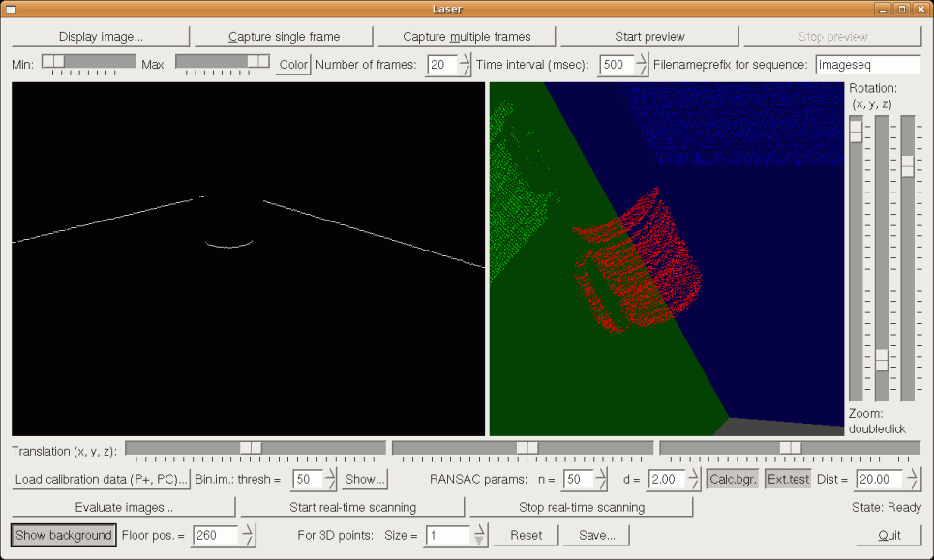Click the RANSAC d stepper arrow
Screen dimensions: 934x560
pos(694,479)
